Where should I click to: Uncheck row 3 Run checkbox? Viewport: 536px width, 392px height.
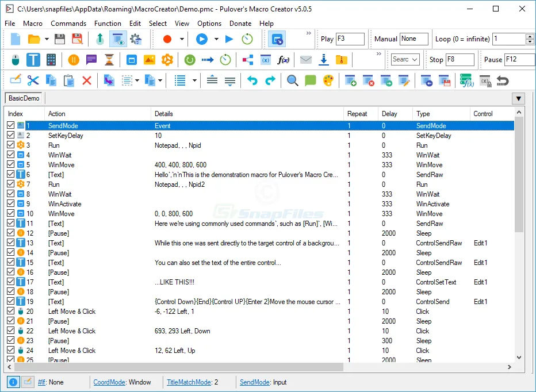(x=10, y=145)
